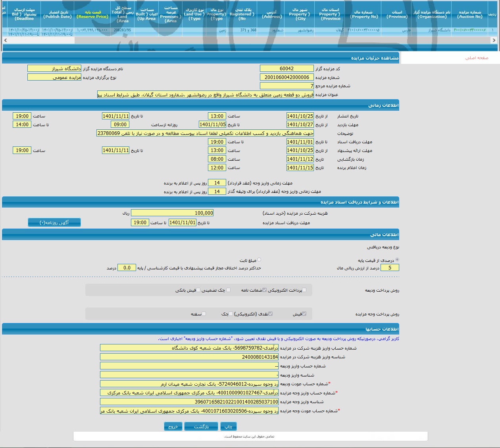Click the auction code field showing 60042

pyautogui.click(x=287, y=69)
